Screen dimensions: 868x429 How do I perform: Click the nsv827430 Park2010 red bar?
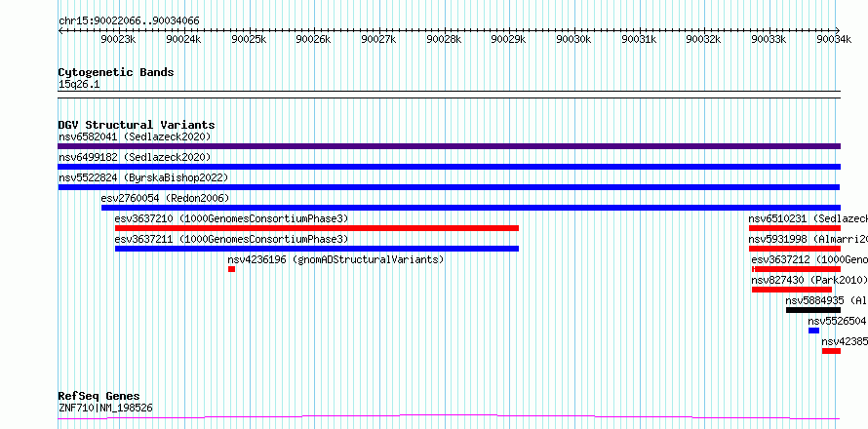coord(792,290)
